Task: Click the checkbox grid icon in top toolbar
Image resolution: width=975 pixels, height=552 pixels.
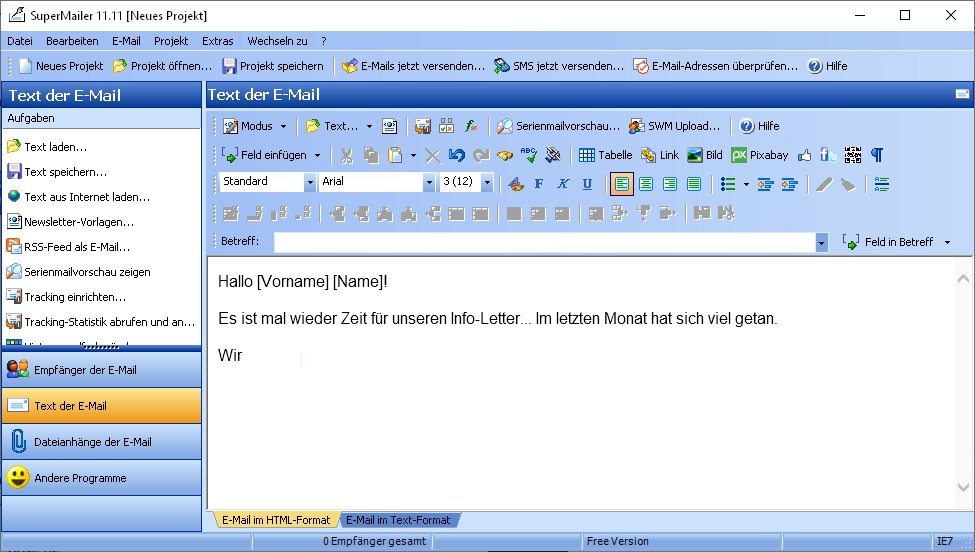Action: pyautogui.click(x=446, y=126)
